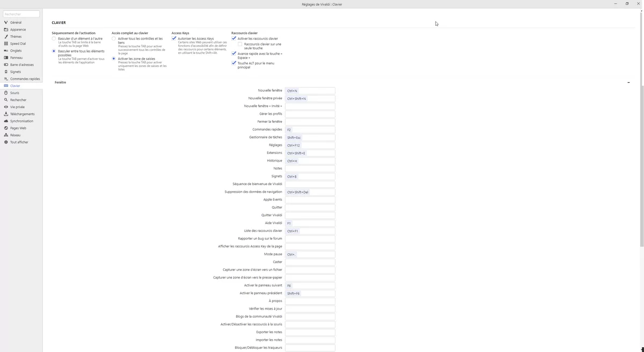This screenshot has height=352, width=644.
Task: Select Activer tous les contrôles et les liens
Action: [114, 39]
